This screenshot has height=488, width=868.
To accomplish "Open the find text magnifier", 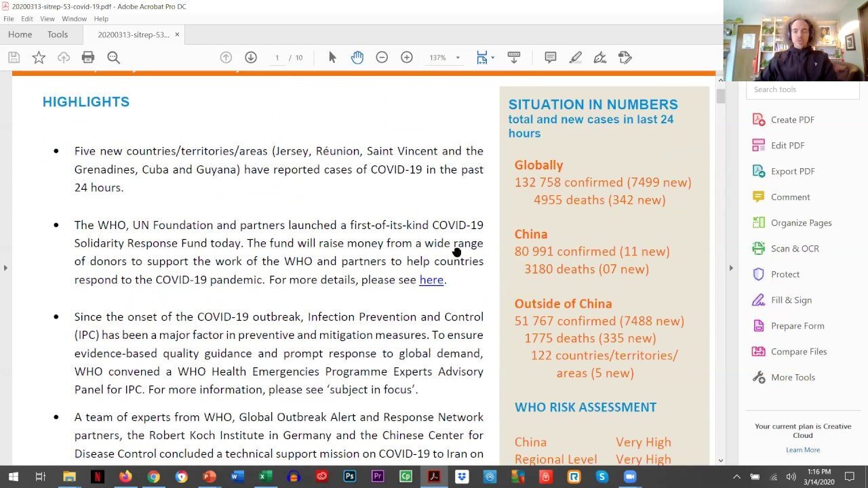I will (x=113, y=58).
